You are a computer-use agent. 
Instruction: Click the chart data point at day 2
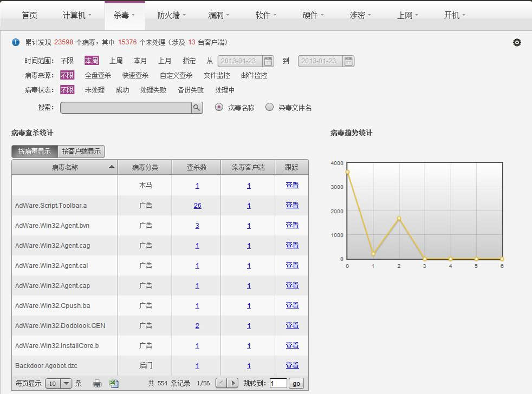click(399, 218)
